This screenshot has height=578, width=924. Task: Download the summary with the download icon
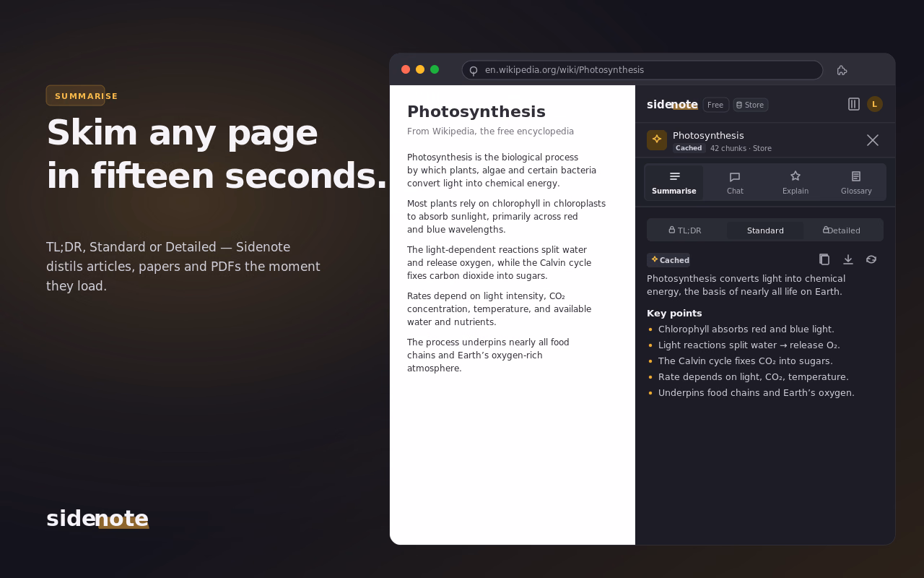point(848,259)
